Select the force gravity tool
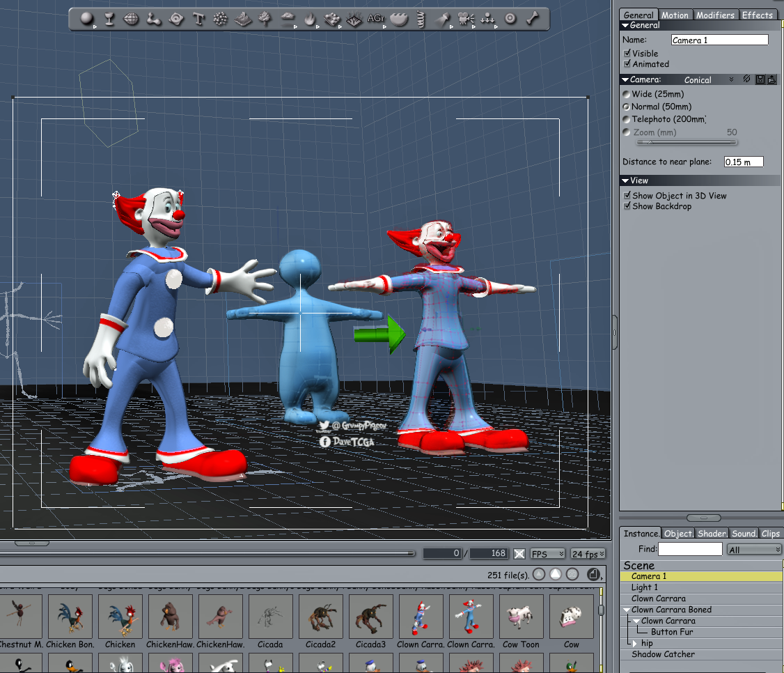This screenshot has width=784, height=673. coord(487,19)
